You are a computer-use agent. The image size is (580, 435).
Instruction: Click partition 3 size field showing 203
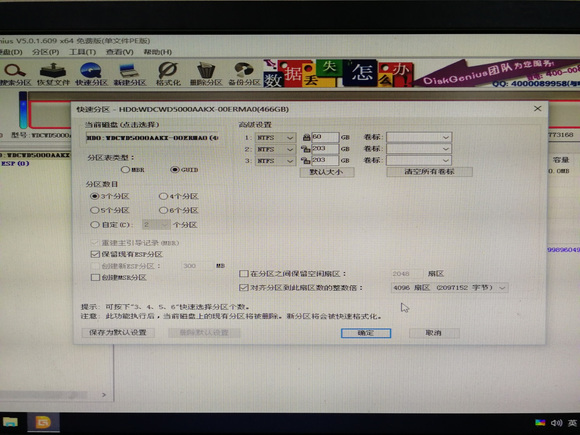[x=325, y=160]
